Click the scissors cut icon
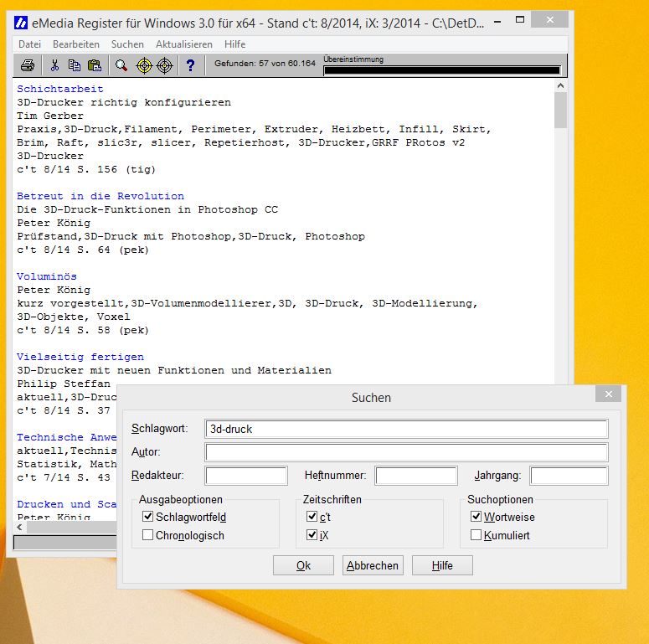Image resolution: width=649 pixels, height=644 pixels. tap(54, 65)
